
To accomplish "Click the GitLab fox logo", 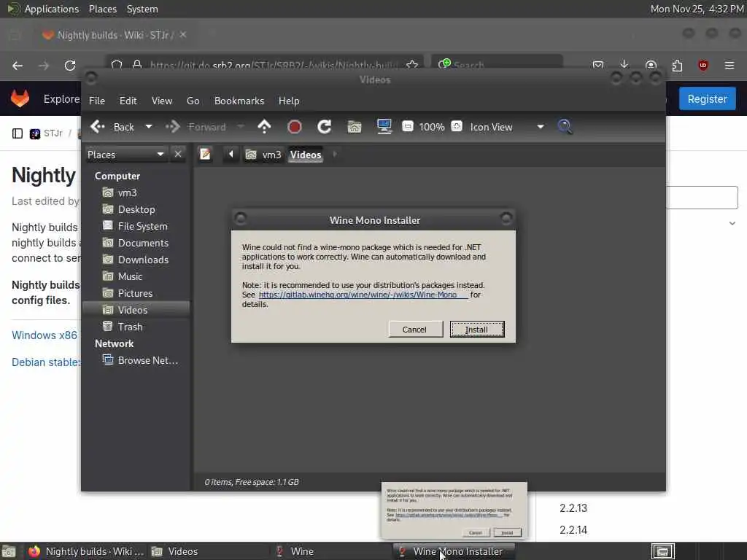I will [x=20, y=98].
